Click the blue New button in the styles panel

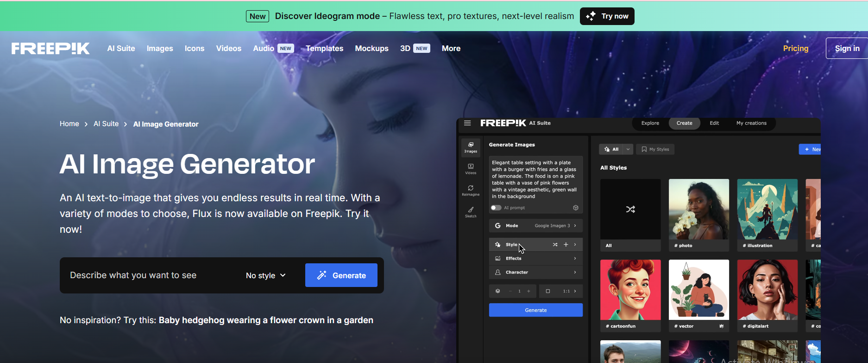point(810,149)
